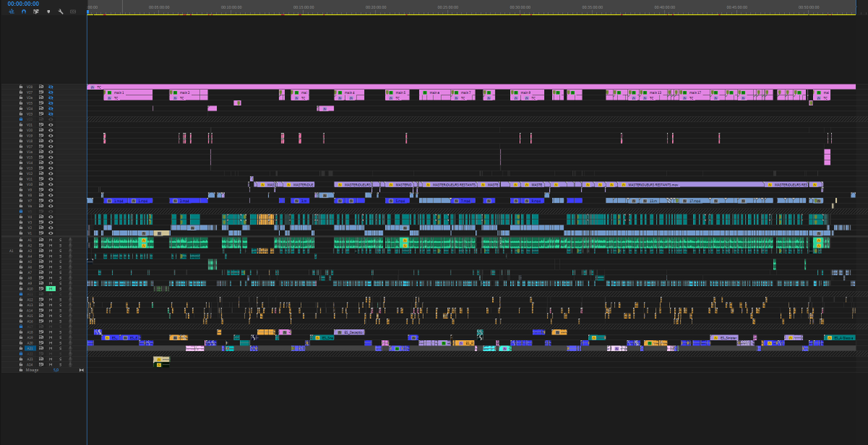The height and width of the screenshot is (445, 868).
Task: Click the blue playhead marker on ruler
Action: [x=88, y=11]
